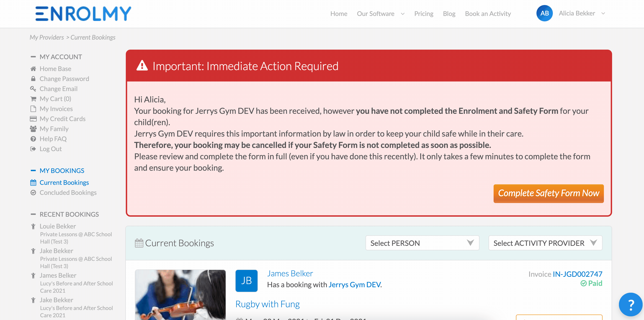
Task: Collapse the MY ACCOUNT section
Action: coord(33,57)
